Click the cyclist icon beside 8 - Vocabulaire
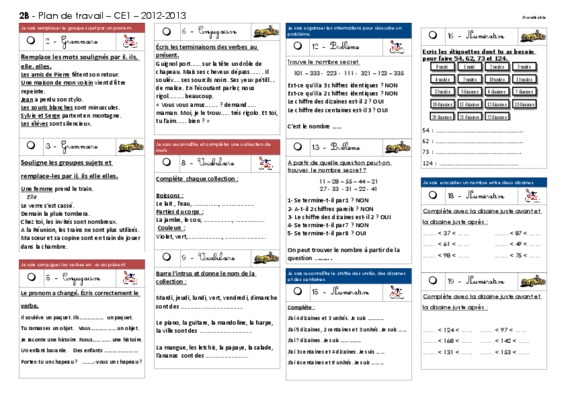This screenshot has width=566, height=400. click(x=266, y=163)
